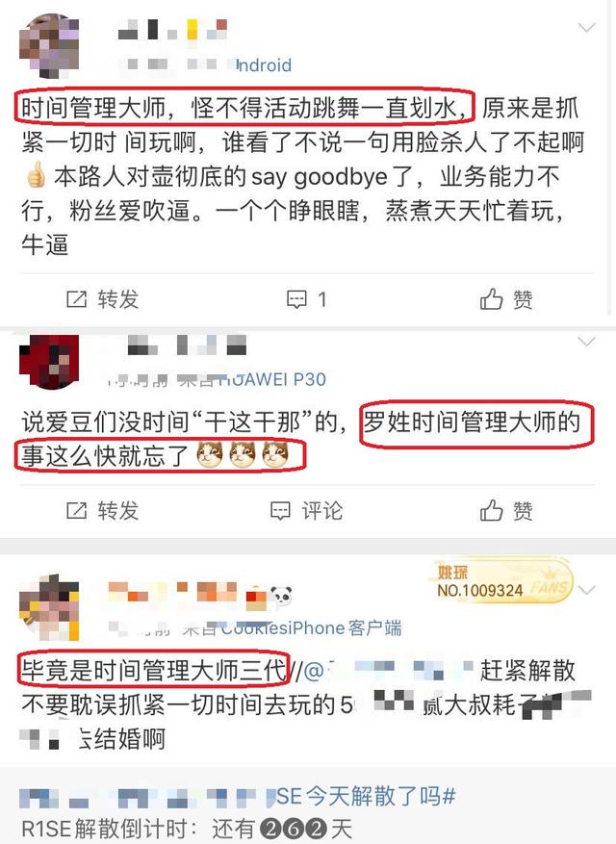
Task: Click the panda badge beside the third username
Action: coord(280,596)
